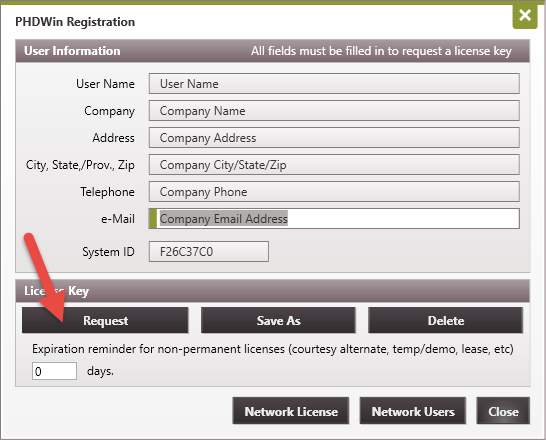Click the PHDWin Registration title text
Image resolution: width=546 pixels, height=440 pixels.
(75, 22)
